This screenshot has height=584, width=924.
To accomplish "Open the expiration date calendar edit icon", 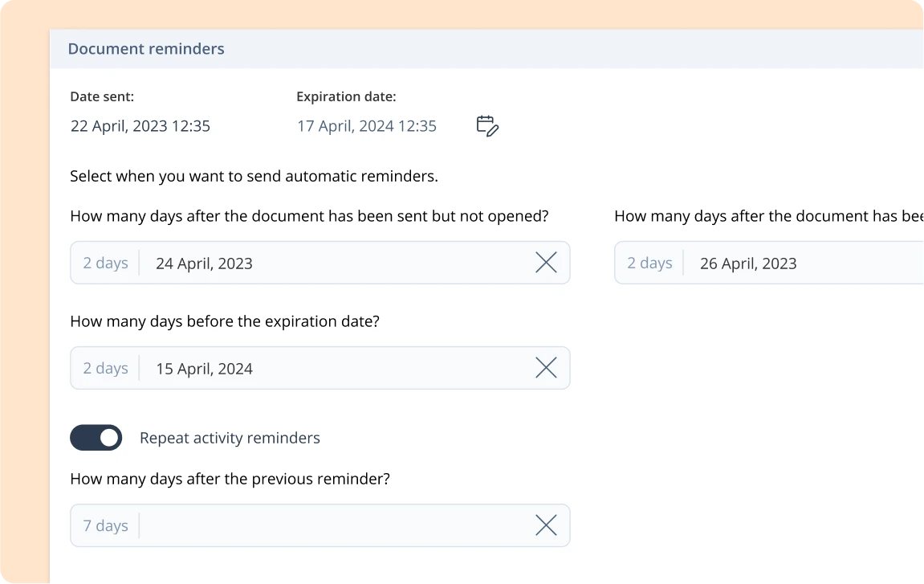I will click(x=487, y=125).
